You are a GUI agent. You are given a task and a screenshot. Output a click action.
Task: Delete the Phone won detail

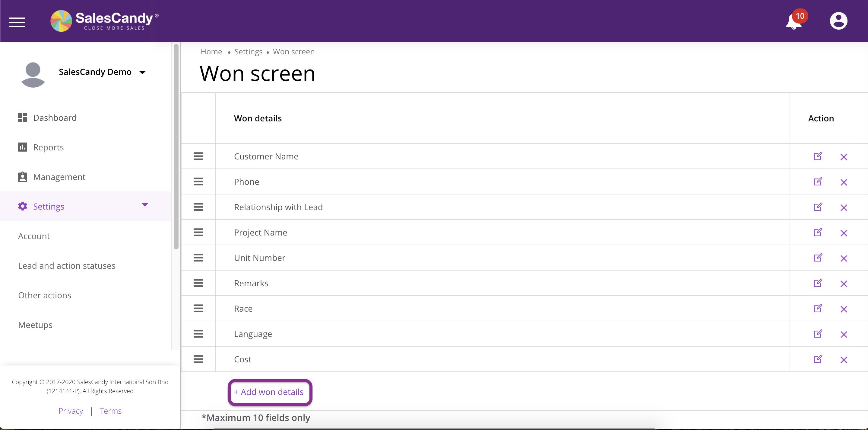[x=843, y=182]
